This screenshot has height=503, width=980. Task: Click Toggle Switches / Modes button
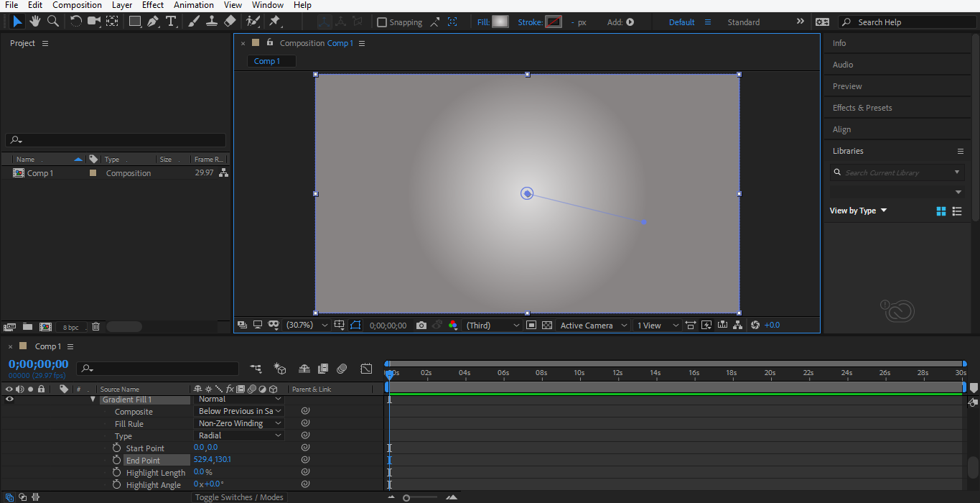click(x=239, y=497)
